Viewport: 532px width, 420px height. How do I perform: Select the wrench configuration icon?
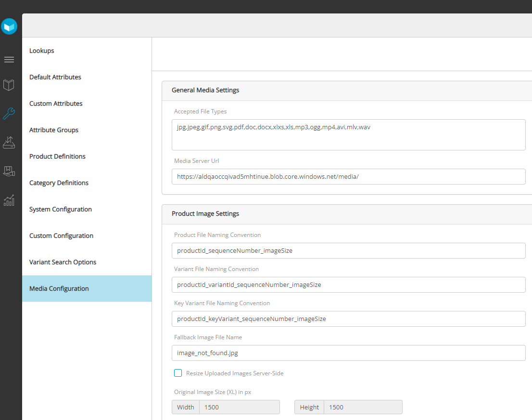click(x=9, y=113)
